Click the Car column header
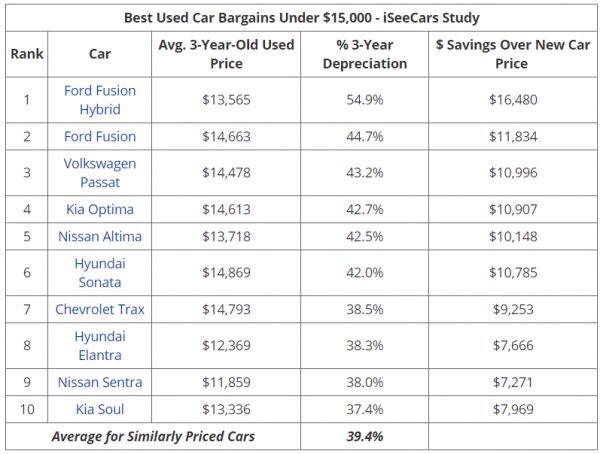 click(100, 53)
